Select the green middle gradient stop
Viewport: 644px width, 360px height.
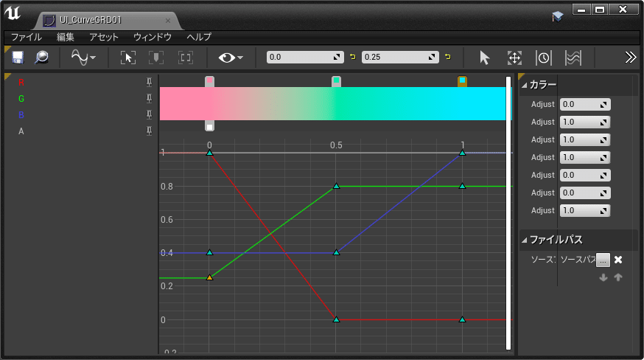[336, 81]
